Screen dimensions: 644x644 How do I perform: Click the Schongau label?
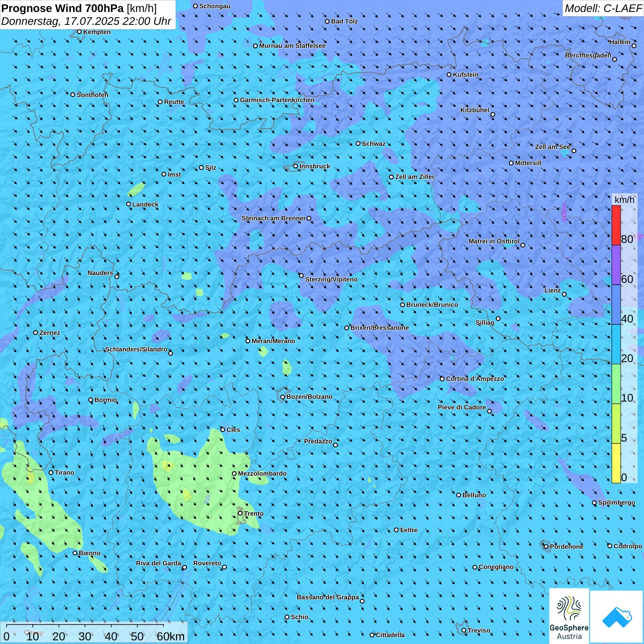point(215,6)
